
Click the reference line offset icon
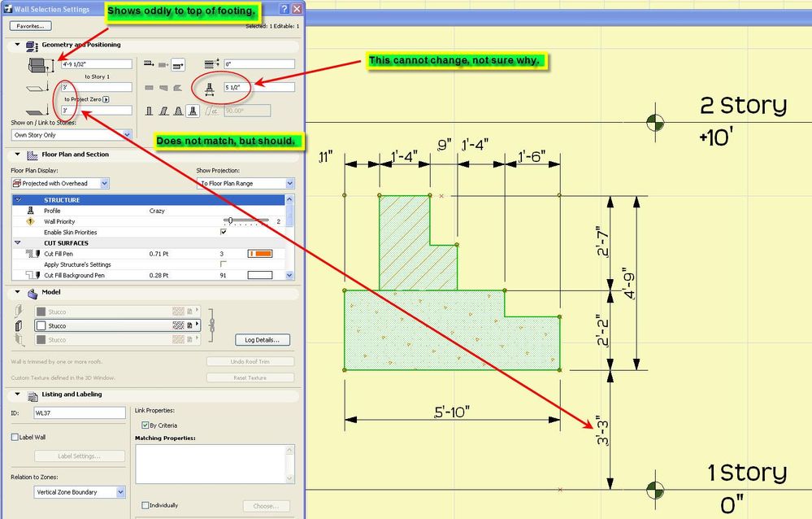pos(211,63)
